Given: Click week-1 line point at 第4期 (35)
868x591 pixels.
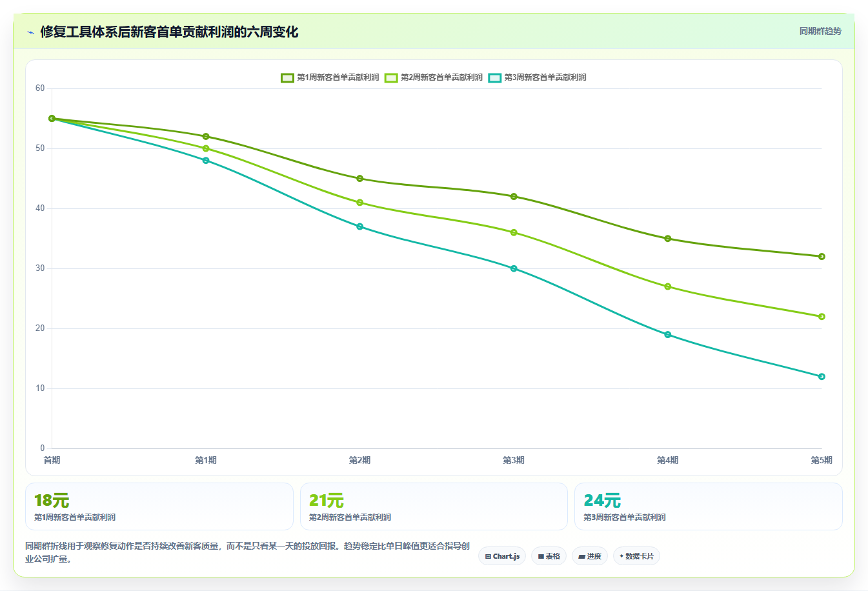Looking at the screenshot, I should [x=667, y=239].
